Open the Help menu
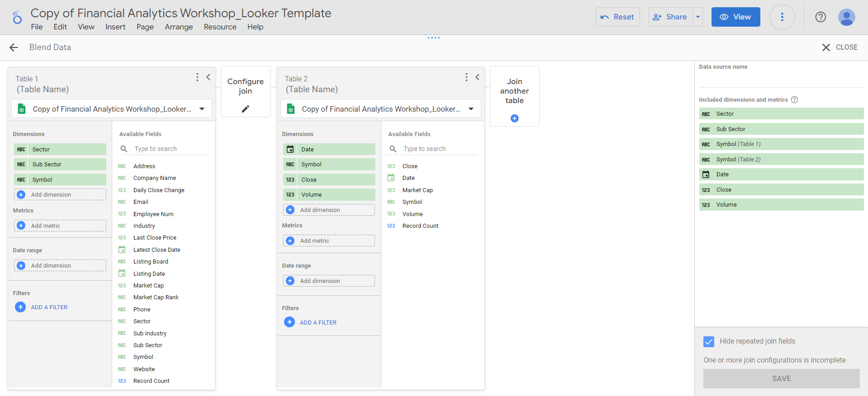The height and width of the screenshot is (396, 868). point(255,27)
